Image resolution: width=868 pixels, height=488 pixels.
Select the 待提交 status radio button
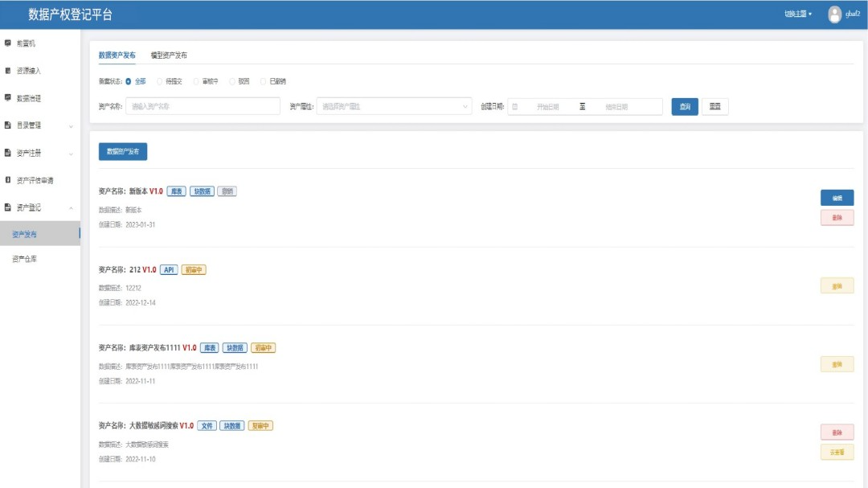[x=160, y=81]
